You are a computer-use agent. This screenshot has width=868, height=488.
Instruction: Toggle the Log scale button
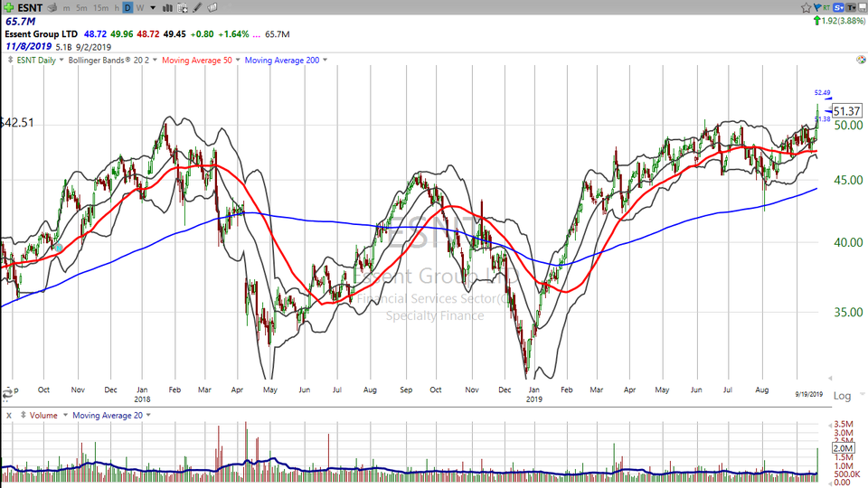841,396
